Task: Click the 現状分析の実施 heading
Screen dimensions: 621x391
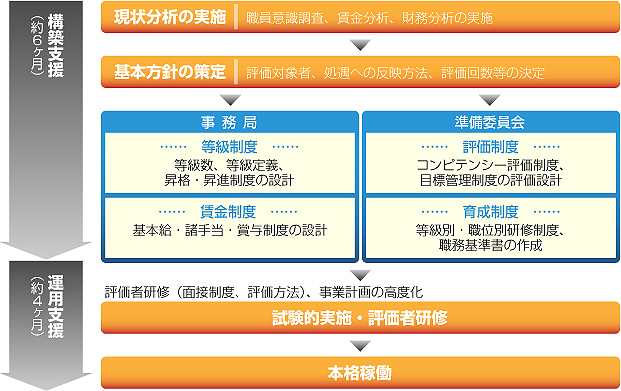Action: pos(170,17)
